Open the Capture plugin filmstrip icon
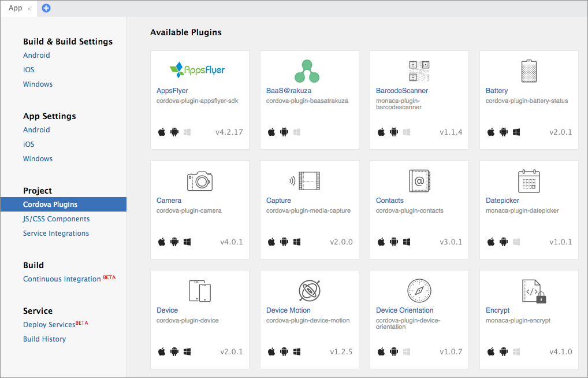Viewport: 588px width, 378px height. click(x=304, y=181)
